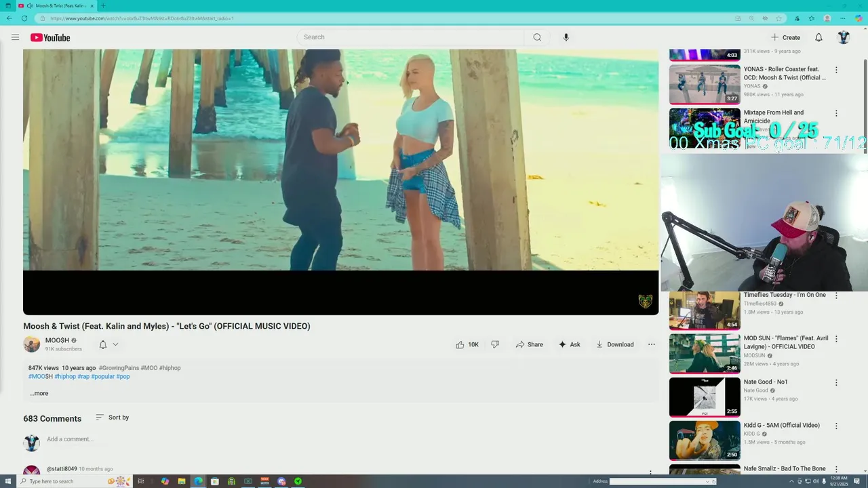Click the taskbar clock and date
The height and width of the screenshot is (488, 868).
tap(838, 481)
